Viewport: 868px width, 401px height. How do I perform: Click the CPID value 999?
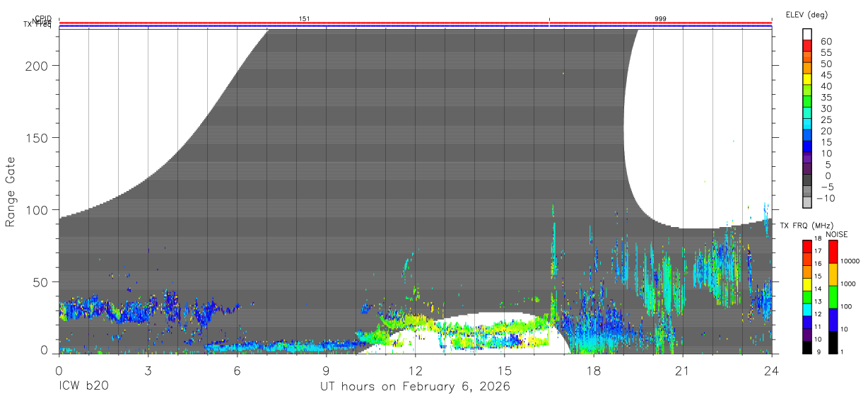[x=660, y=19]
